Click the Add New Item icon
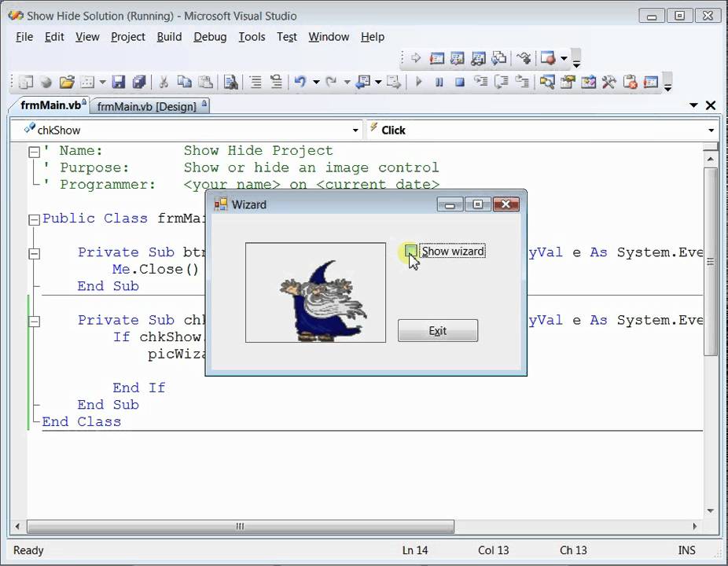 point(87,83)
